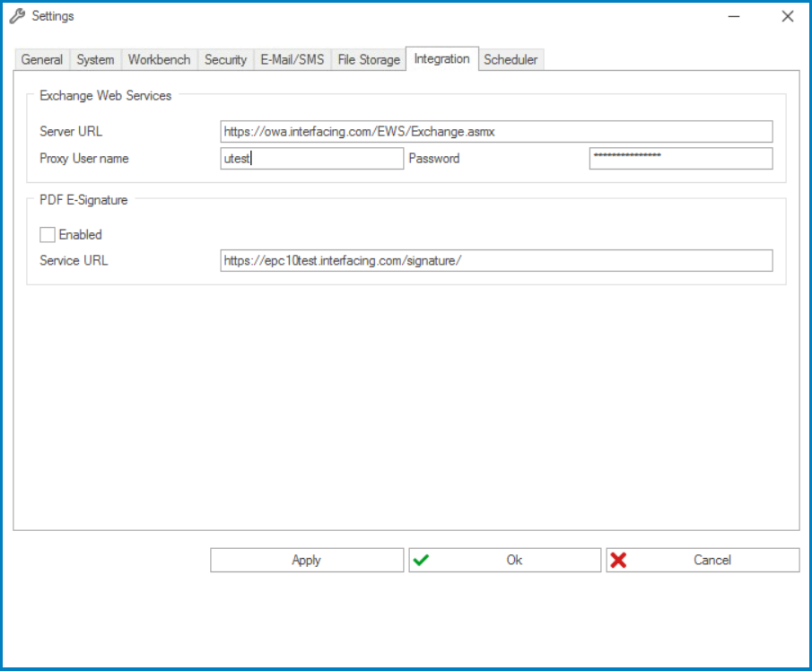This screenshot has height=671, width=812.
Task: Close the Settings window
Action: pyautogui.click(x=788, y=16)
